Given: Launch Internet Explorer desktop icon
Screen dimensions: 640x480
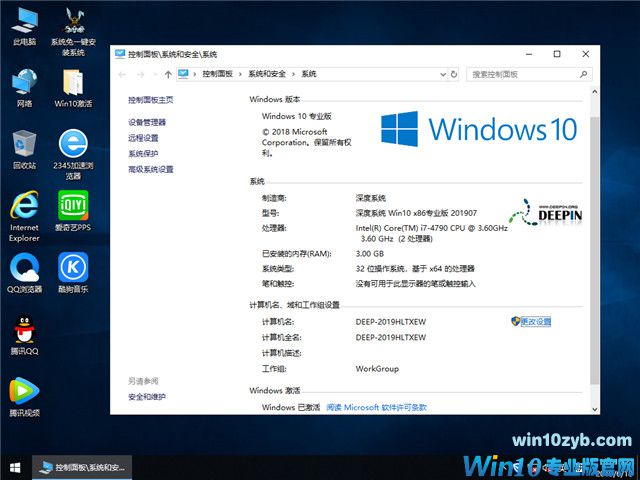Looking at the screenshot, I should (24, 216).
